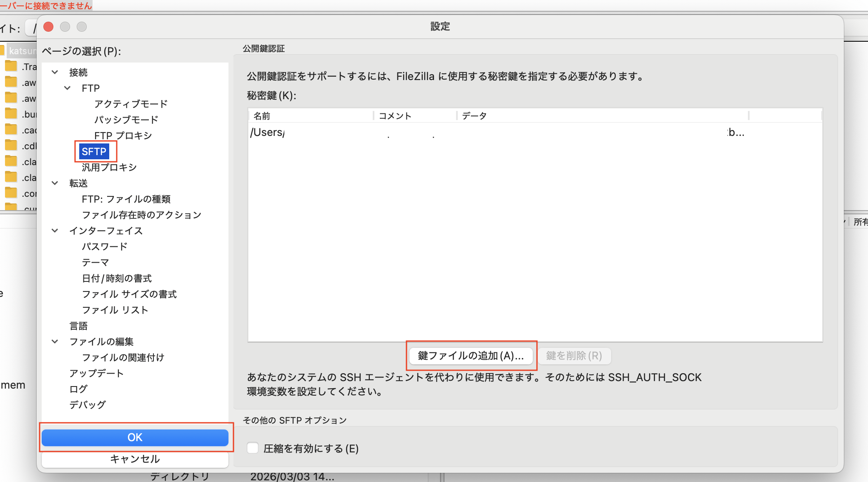Open the デバッグ settings page
Viewport: 868px width, 482px height.
click(87, 404)
